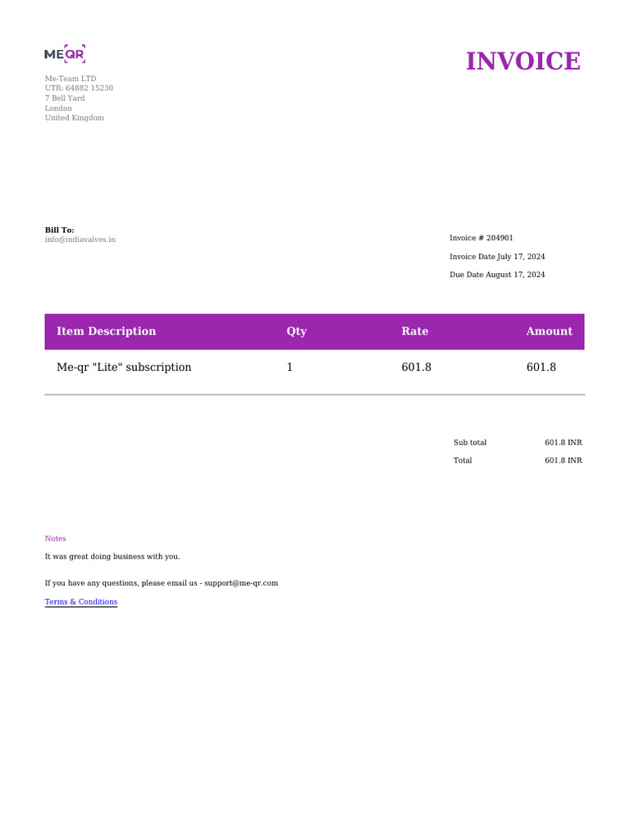Click the support@me-qr.com email address

point(241,583)
